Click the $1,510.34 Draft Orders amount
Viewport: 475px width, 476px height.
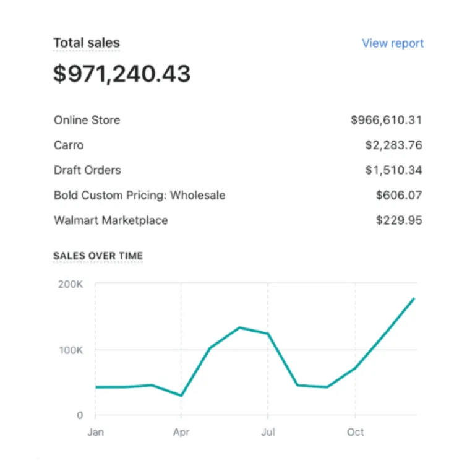393,170
